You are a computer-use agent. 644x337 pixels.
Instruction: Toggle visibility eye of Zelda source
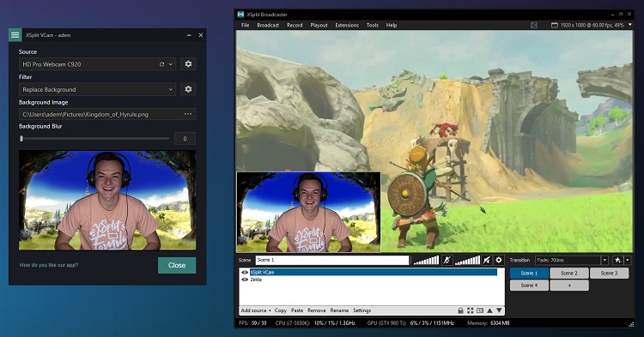click(x=245, y=280)
